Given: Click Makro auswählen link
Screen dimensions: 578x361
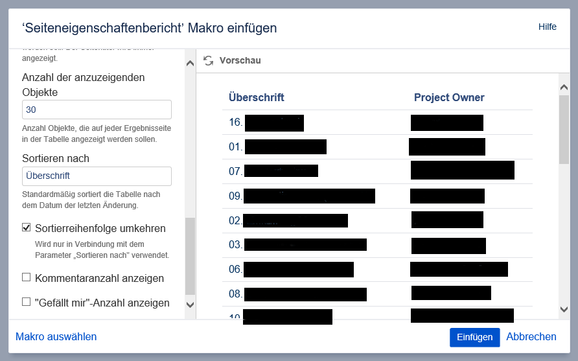Looking at the screenshot, I should [56, 337].
